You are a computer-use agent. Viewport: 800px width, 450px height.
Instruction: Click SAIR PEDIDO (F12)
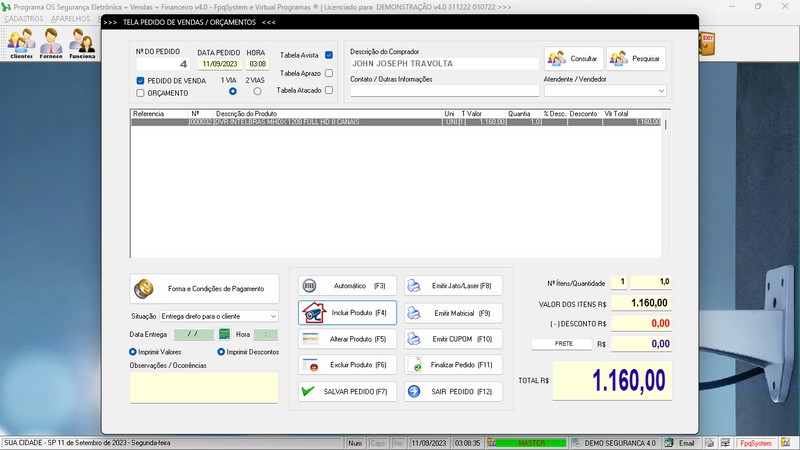453,391
